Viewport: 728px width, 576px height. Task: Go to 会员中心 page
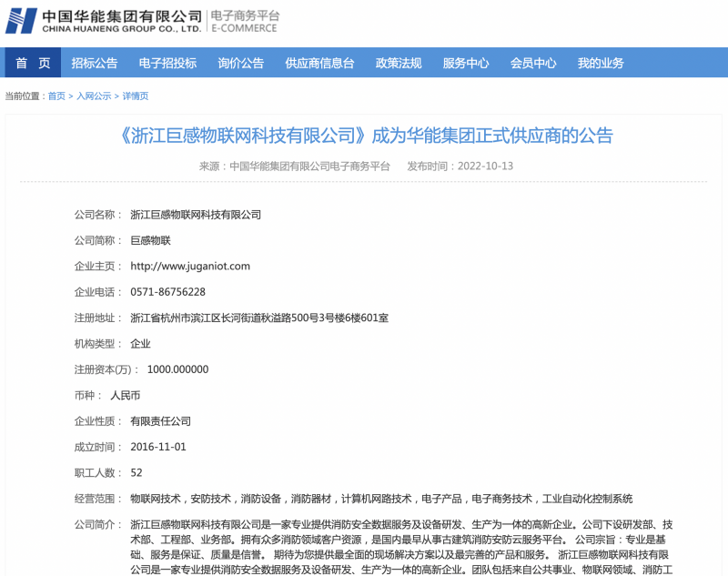point(533,63)
